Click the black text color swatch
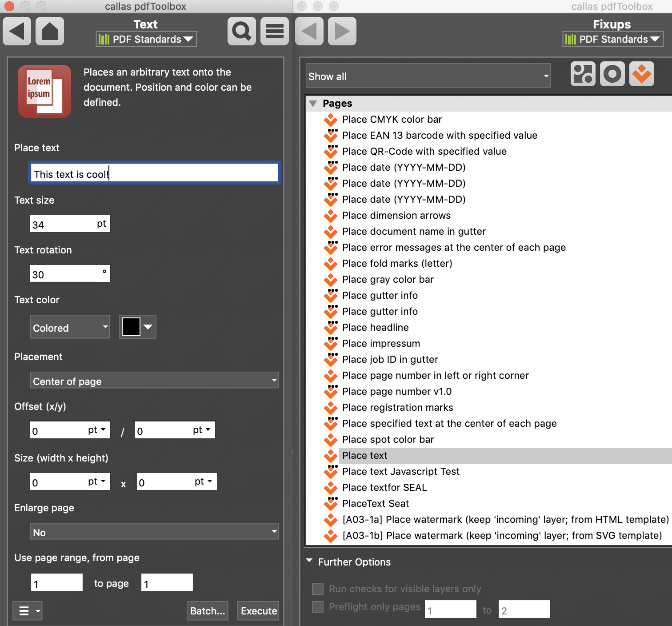The image size is (672, 626). (x=131, y=327)
